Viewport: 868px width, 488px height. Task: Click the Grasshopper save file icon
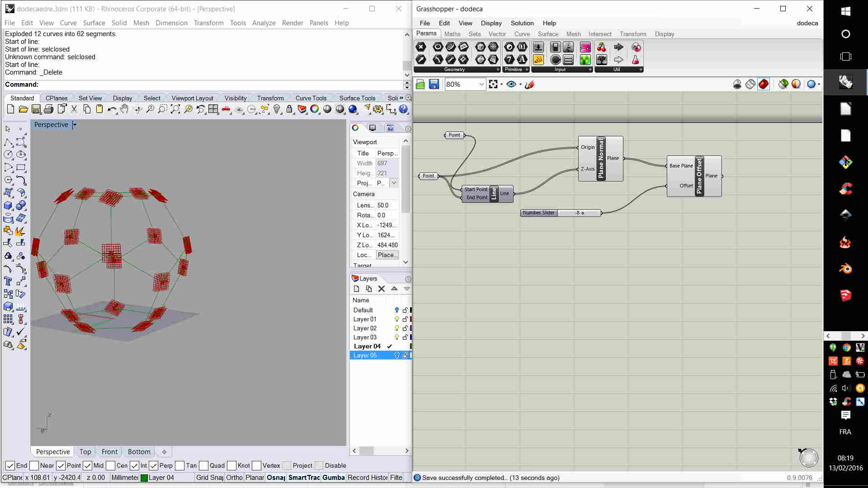tap(434, 84)
